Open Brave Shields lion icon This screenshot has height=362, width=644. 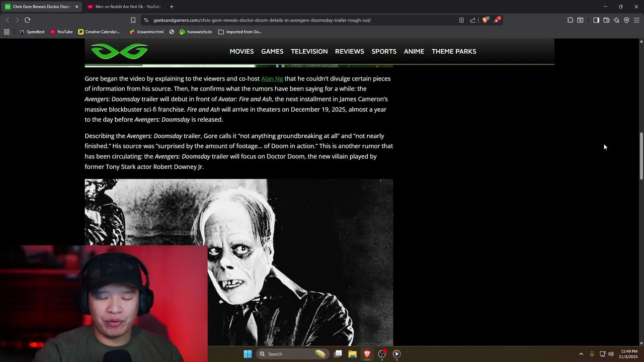pyautogui.click(x=485, y=20)
